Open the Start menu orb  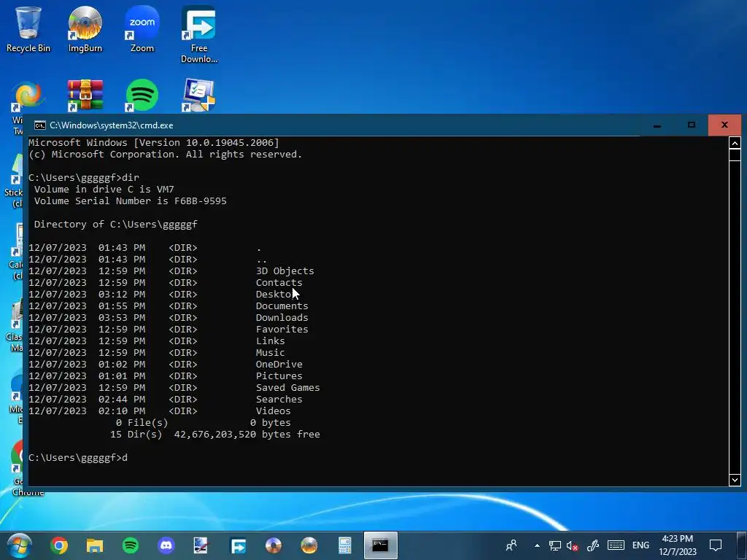tap(19, 545)
